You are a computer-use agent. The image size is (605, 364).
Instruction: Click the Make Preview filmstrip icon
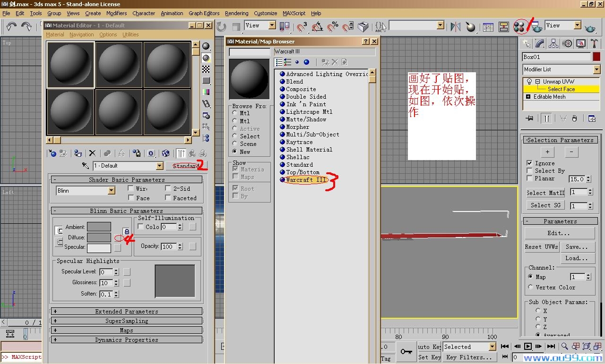click(x=206, y=103)
